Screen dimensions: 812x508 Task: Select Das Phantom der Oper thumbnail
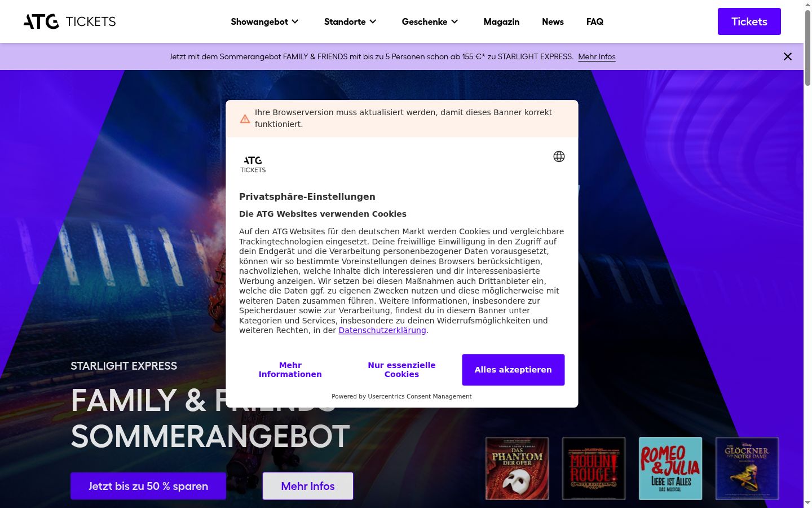(517, 468)
